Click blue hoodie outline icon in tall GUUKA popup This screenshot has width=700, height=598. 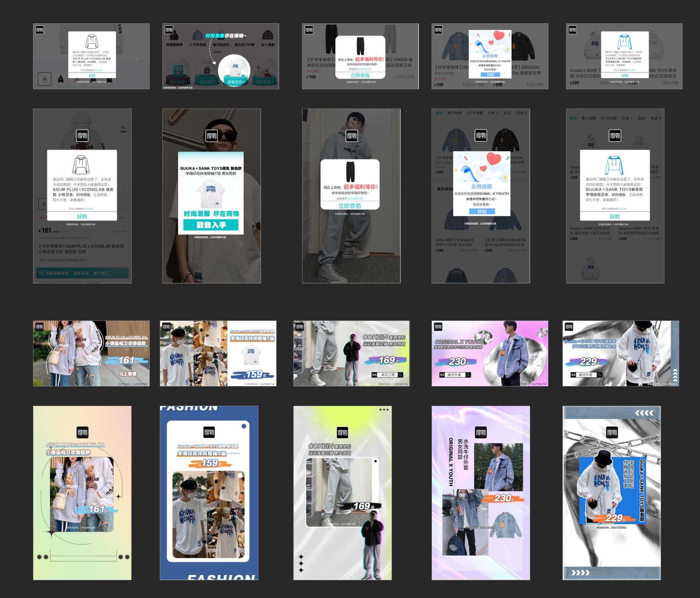coord(614,165)
